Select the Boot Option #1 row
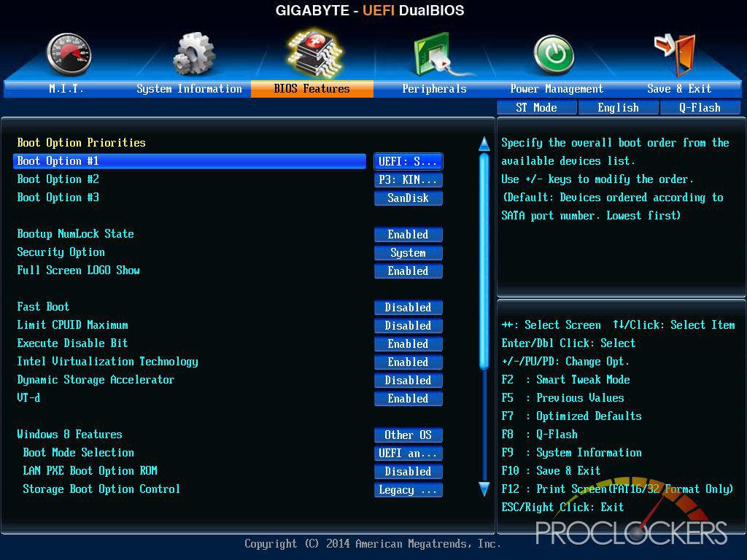The height and width of the screenshot is (560, 747). (190, 161)
